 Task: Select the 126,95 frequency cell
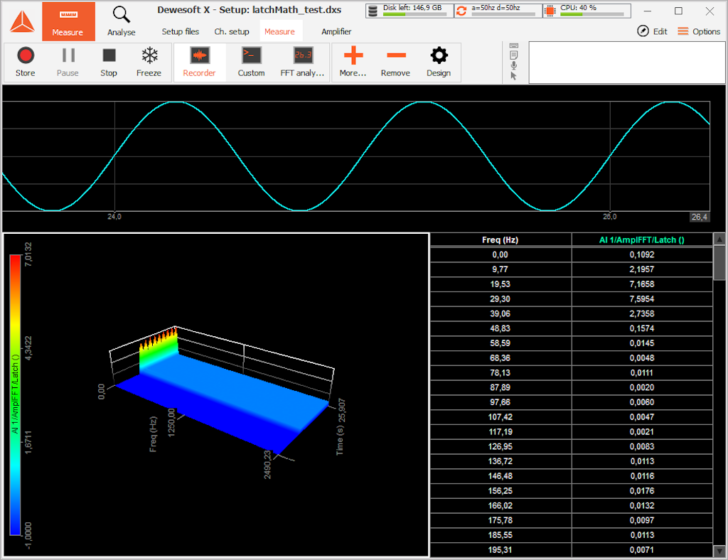click(x=500, y=447)
